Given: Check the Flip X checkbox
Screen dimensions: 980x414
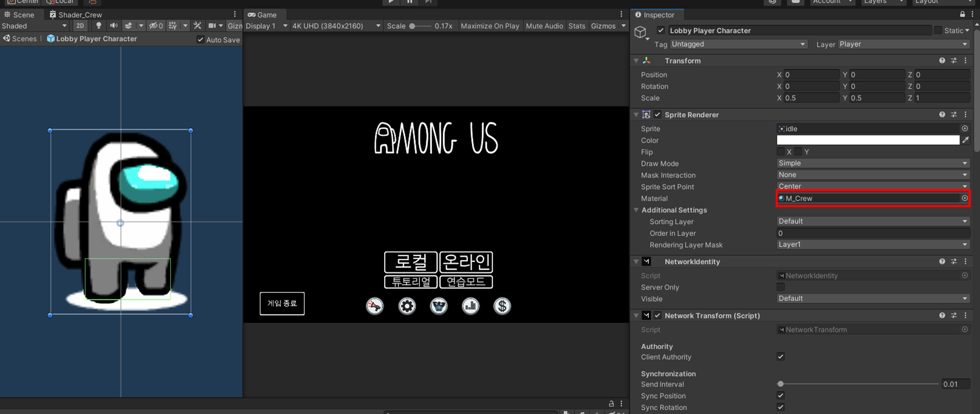Looking at the screenshot, I should (x=781, y=152).
